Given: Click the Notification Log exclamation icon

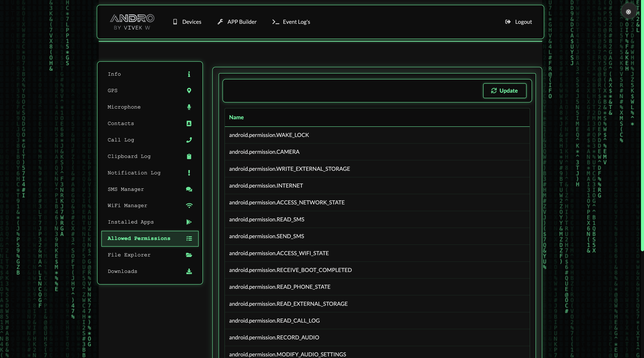Looking at the screenshot, I should (189, 173).
